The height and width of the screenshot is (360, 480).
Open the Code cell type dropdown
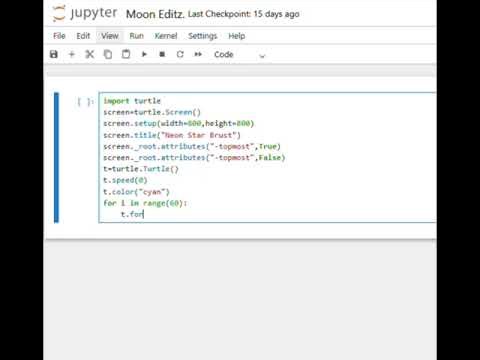click(x=239, y=55)
